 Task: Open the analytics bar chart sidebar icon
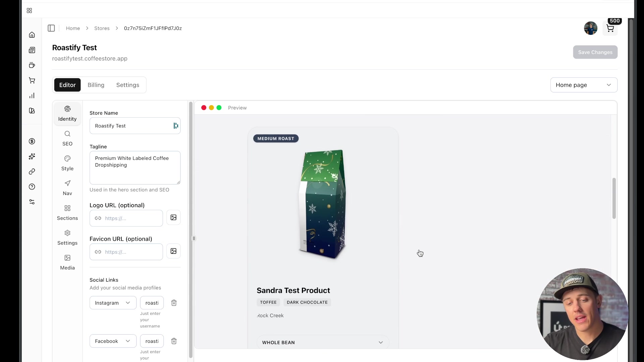(x=32, y=96)
